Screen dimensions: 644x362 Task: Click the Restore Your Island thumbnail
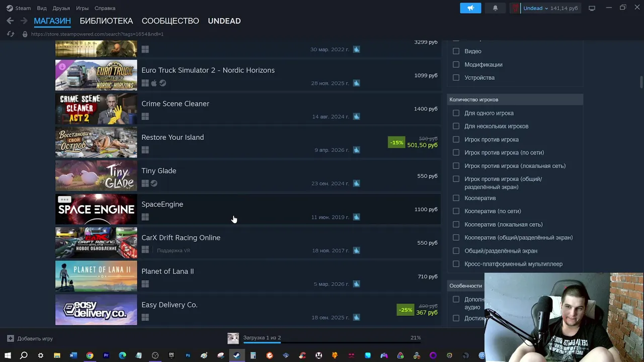pos(96,142)
